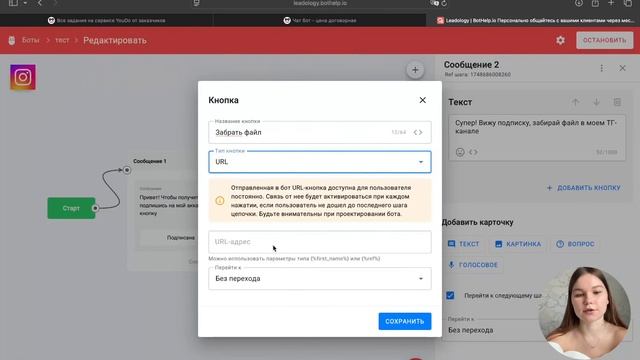
Task: Click the Сообщение 1 node title
Action: coord(149,161)
